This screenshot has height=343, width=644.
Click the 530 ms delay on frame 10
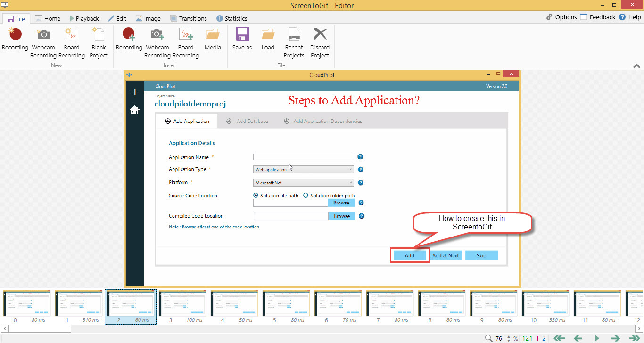557,320
